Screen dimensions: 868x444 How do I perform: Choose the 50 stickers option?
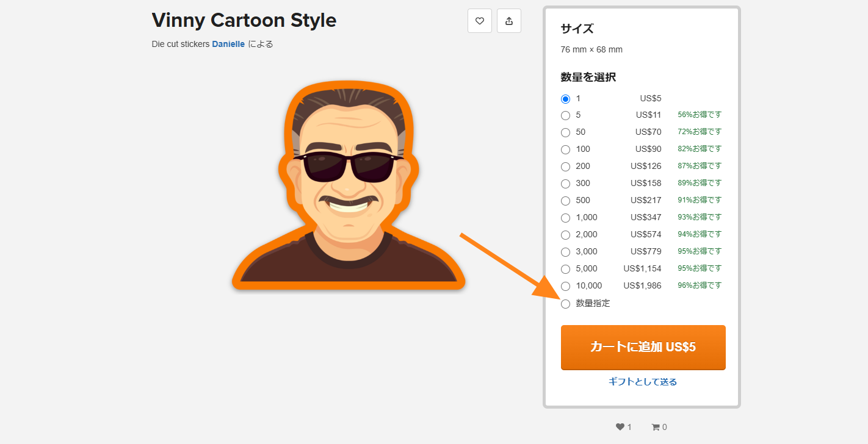coord(565,132)
